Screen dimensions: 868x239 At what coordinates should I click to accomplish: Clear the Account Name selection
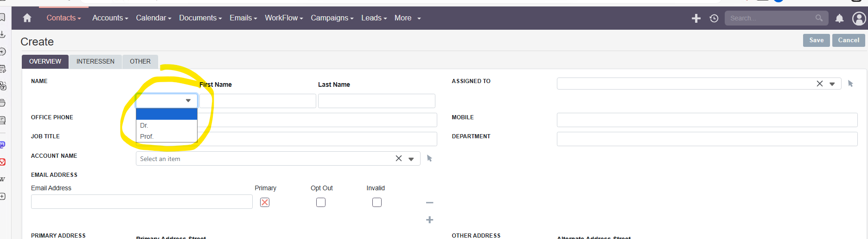(398, 159)
